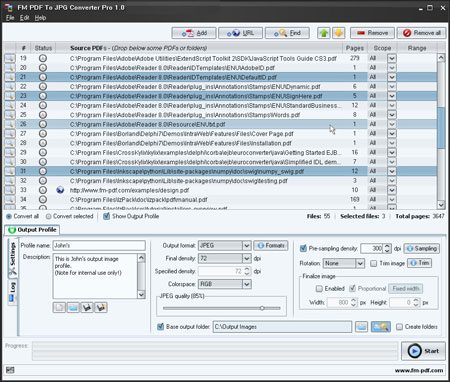Click the Formats button
This screenshot has height=382, width=450.
[x=271, y=246]
